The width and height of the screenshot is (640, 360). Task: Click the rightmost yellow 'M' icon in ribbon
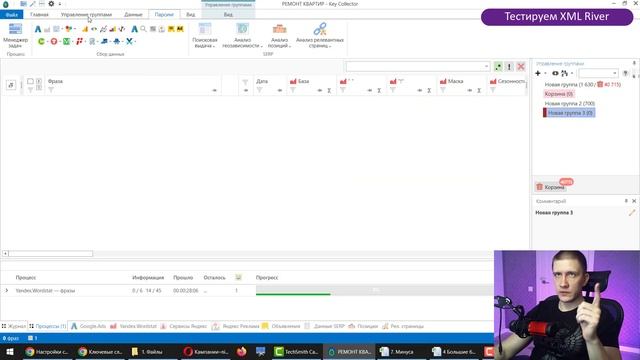(180, 29)
